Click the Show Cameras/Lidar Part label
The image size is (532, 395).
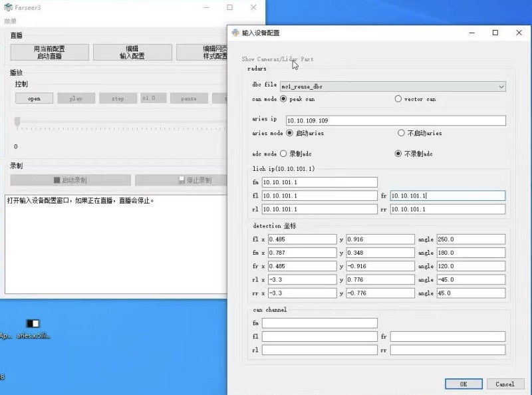(277, 59)
